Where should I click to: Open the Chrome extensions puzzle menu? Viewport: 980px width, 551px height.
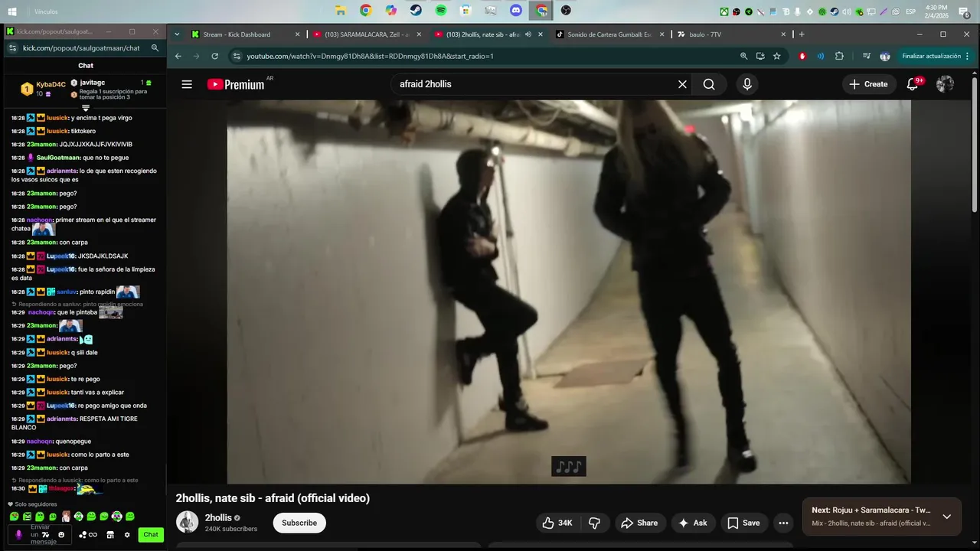[839, 57]
